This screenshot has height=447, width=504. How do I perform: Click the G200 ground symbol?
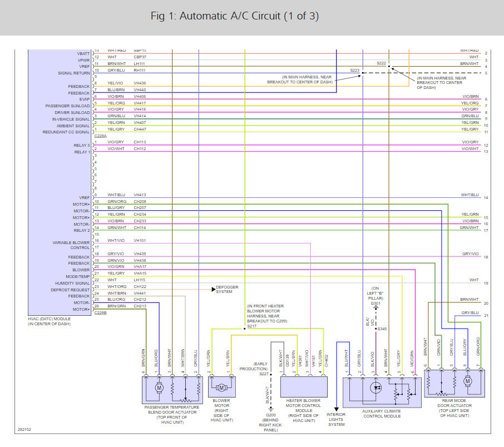click(271, 409)
